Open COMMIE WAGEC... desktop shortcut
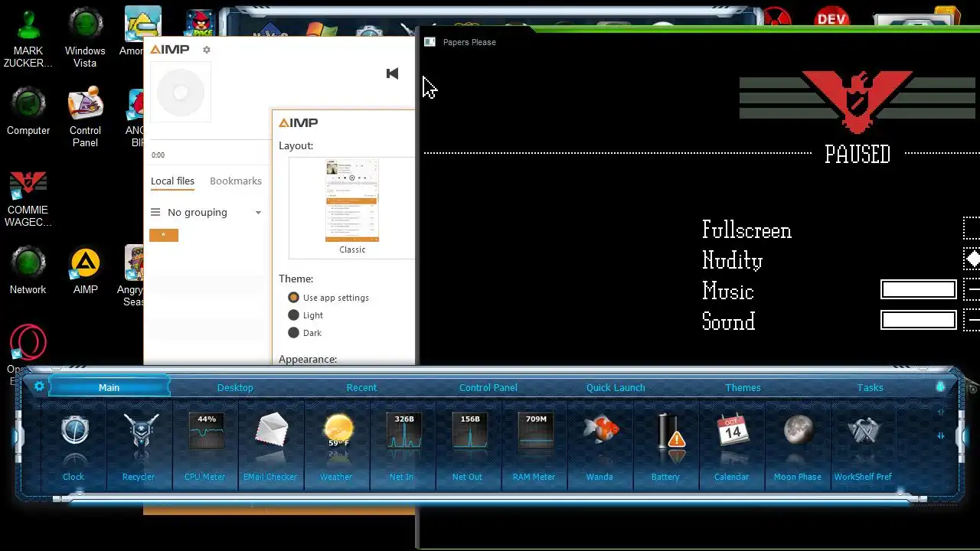This screenshot has height=551, width=980. click(x=28, y=197)
